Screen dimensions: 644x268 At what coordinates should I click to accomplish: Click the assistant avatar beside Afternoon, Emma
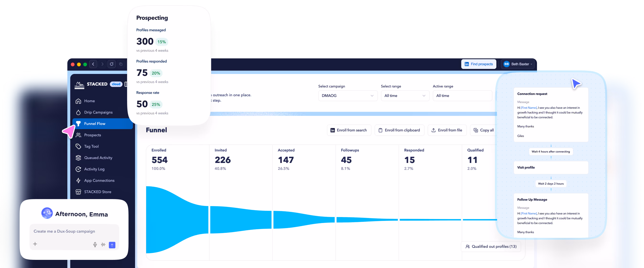click(47, 213)
